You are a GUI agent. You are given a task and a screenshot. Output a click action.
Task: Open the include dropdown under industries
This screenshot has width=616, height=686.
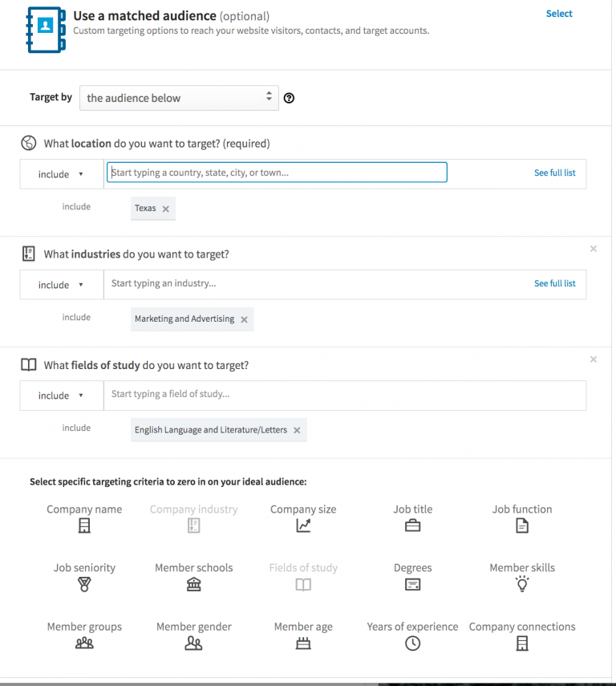click(60, 285)
